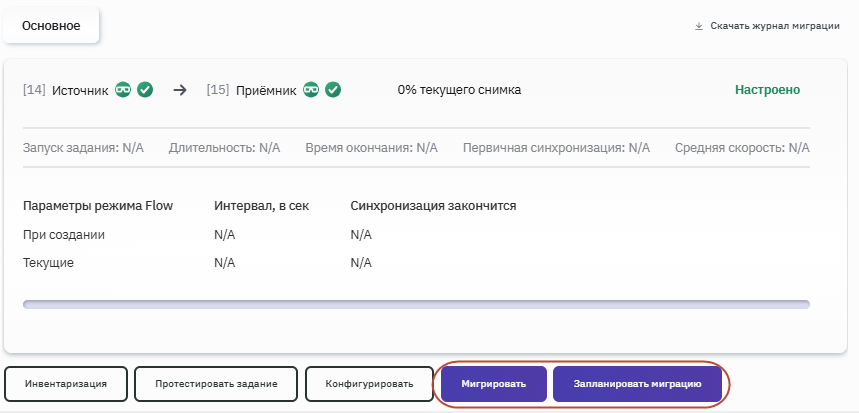The image size is (859, 413).
Task: Click the synchronization progress bar
Action: click(x=416, y=304)
